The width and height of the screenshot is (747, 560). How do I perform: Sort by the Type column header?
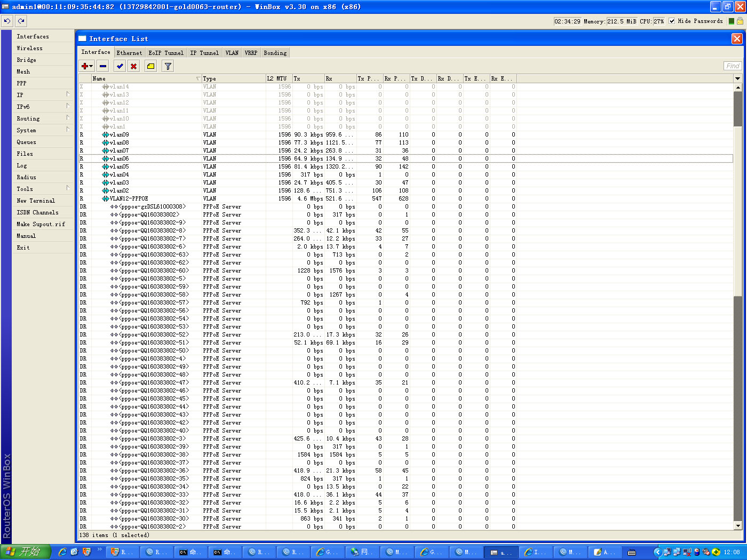pos(233,78)
